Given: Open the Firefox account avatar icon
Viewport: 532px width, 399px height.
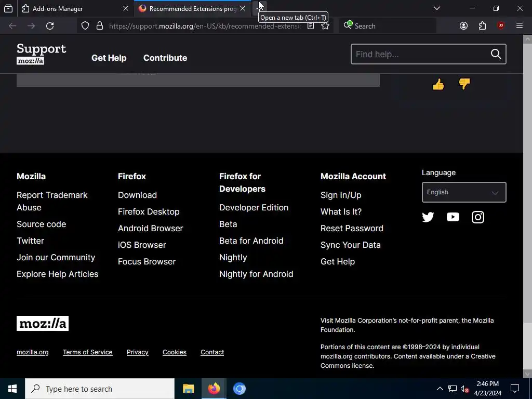Looking at the screenshot, I should pyautogui.click(x=463, y=26).
